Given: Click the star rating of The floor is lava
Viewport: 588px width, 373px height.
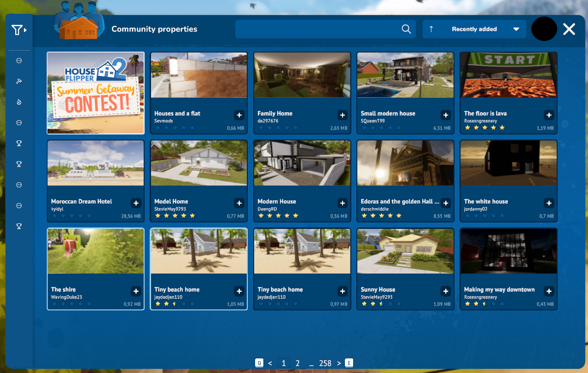Looking at the screenshot, I should point(484,128).
